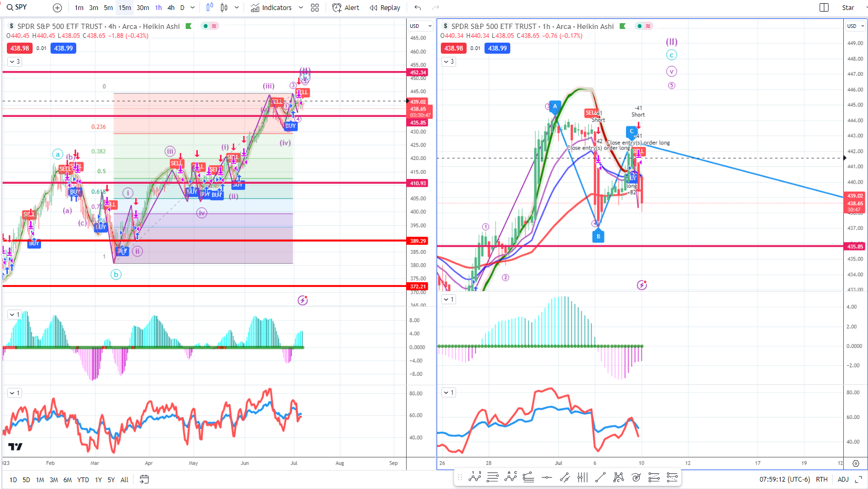This screenshot has width=868, height=489.
Task: Click the add symbol plus icon
Action: coord(57,8)
